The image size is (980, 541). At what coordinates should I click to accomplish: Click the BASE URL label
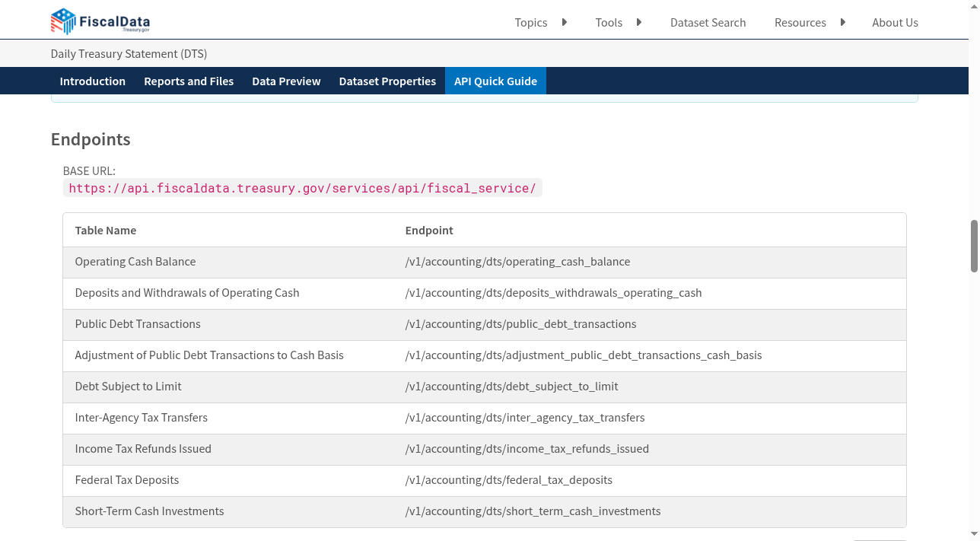point(89,170)
